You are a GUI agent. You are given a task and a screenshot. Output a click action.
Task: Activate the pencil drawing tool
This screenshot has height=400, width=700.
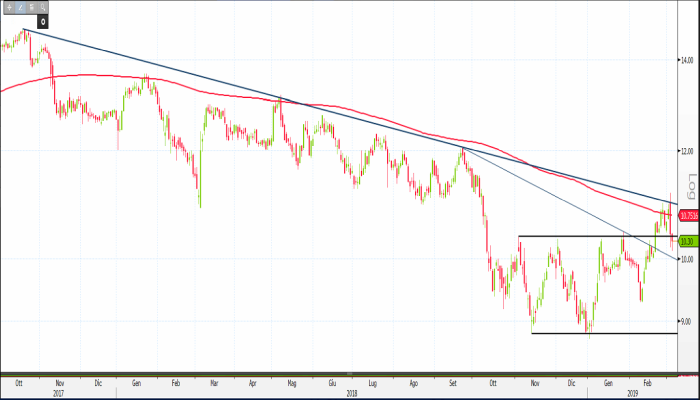pyautogui.click(x=20, y=7)
